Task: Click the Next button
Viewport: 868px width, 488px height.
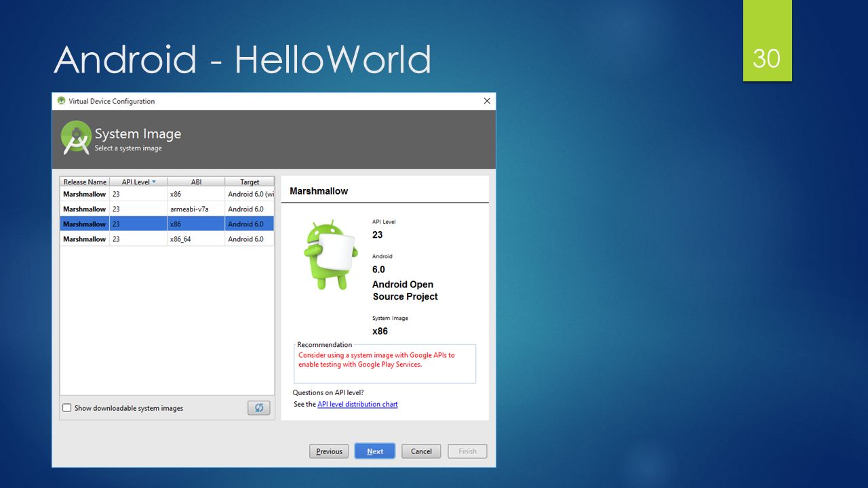Action: point(375,451)
